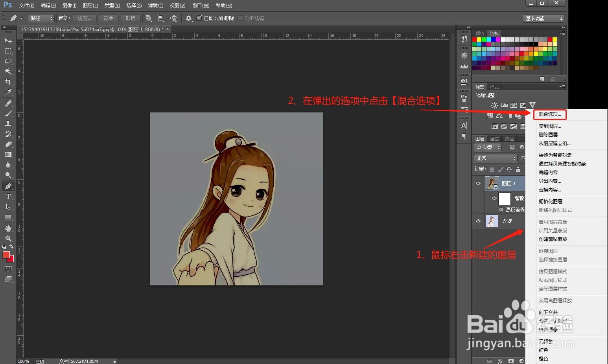608x364 pixels.
Task: Hide 背景 layer visibility eye
Action: [x=478, y=221]
